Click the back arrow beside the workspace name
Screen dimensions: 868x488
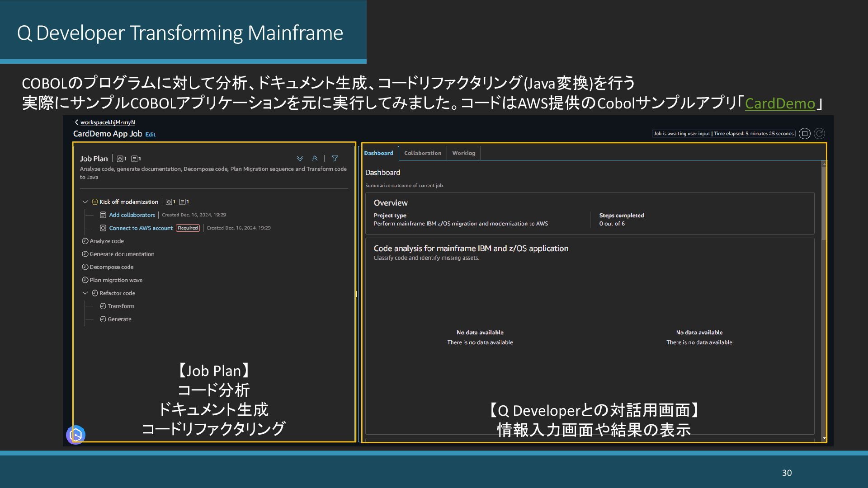pyautogui.click(x=76, y=122)
